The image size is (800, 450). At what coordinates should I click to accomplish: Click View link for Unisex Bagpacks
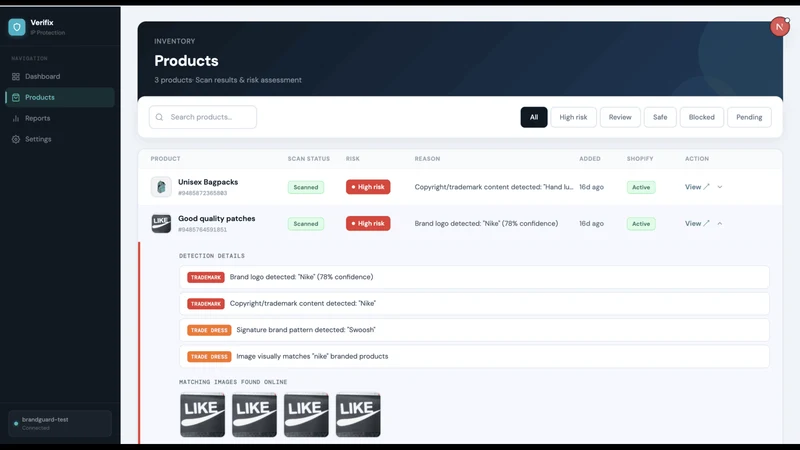coord(697,187)
